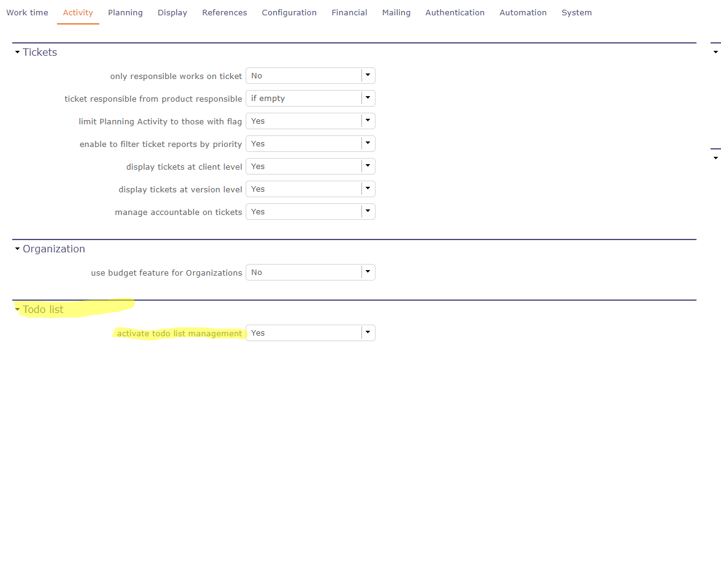Open 'manage accountable on tickets' dropdown arrow
Screen dimensions: 721x588
tap(368, 212)
